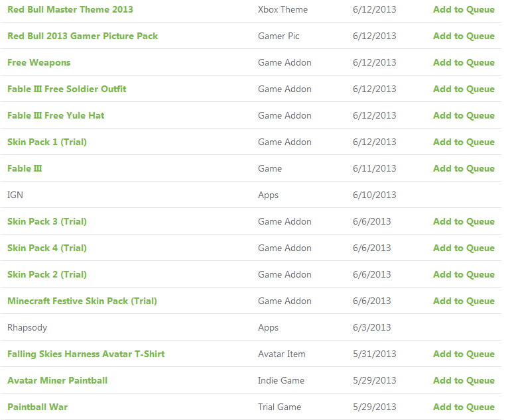This screenshot has width=510, height=420.
Task: Click the date in Red Bull Master Theme row
Action: tap(374, 9)
